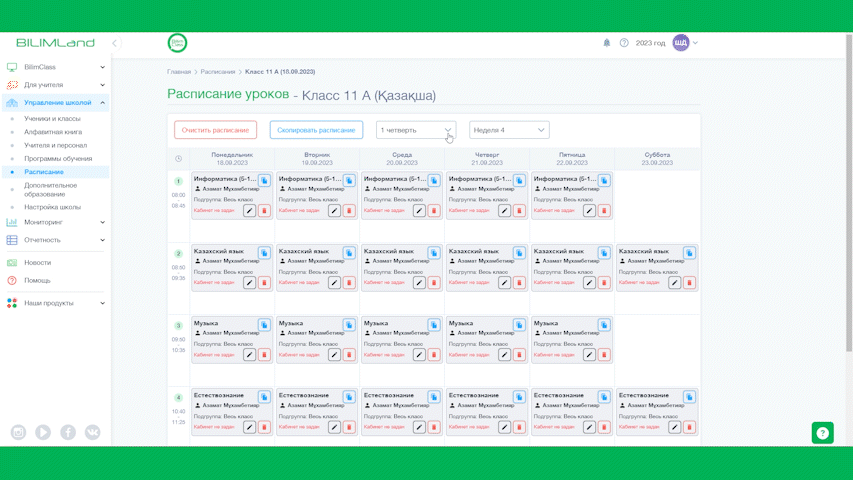Edit Tuesday's Музыка lesson
Screen dimensions: 853x480
pyautogui.click(x=334, y=355)
